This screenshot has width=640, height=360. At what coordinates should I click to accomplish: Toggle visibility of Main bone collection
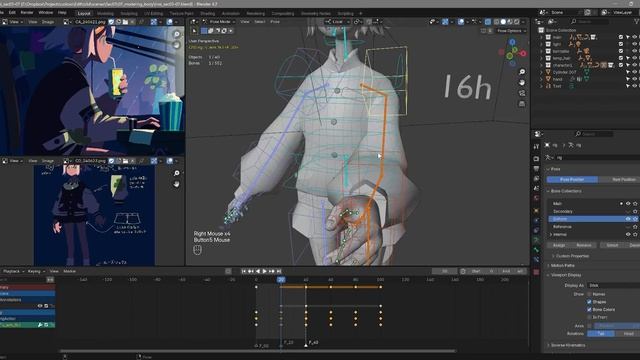628,204
